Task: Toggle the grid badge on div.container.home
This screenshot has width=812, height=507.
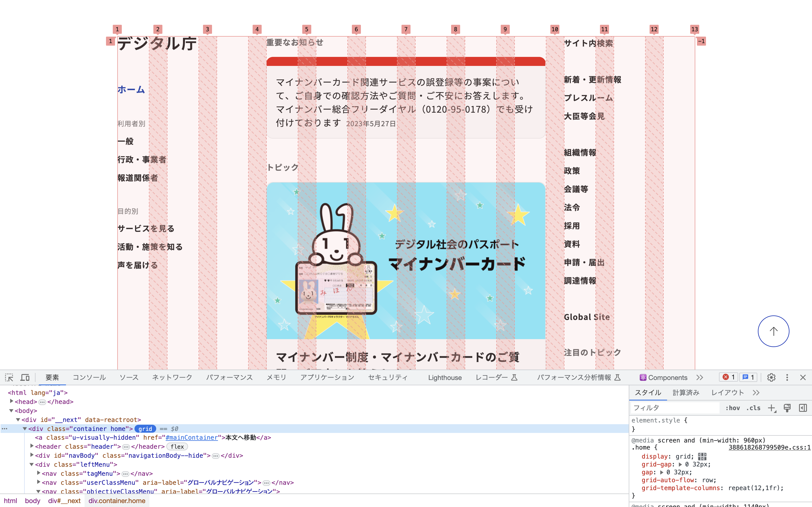Action: pyautogui.click(x=145, y=428)
